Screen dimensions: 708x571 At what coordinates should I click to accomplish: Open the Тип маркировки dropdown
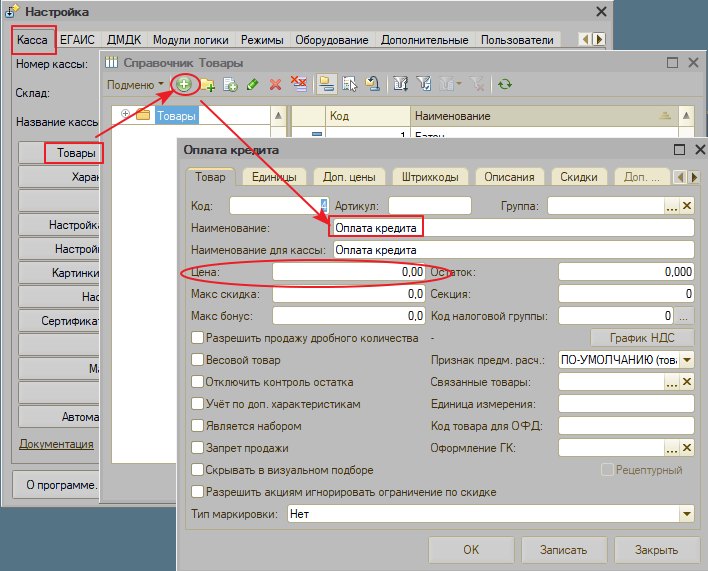pos(686,514)
